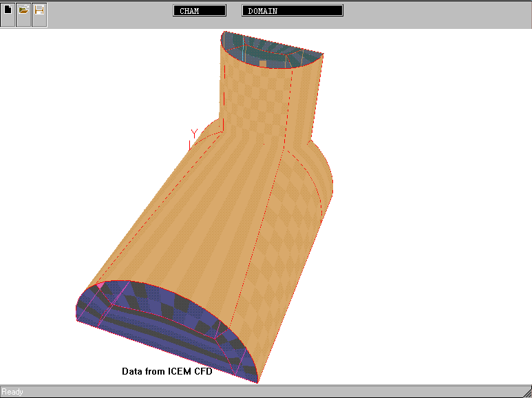Save using the floppy disk icon
Image resolution: width=532 pixels, height=398 pixels.
(x=39, y=12)
